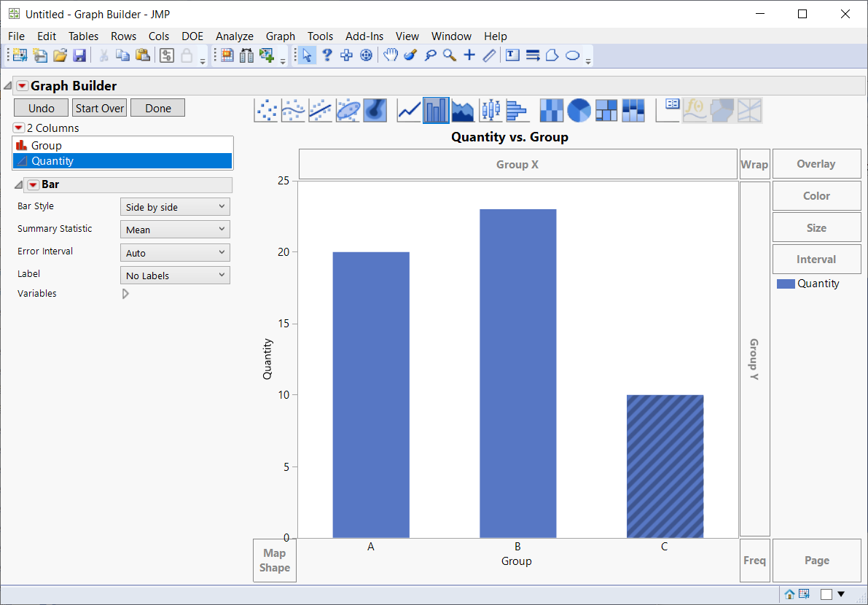Open the Summary Statistic dropdown

[x=175, y=229]
